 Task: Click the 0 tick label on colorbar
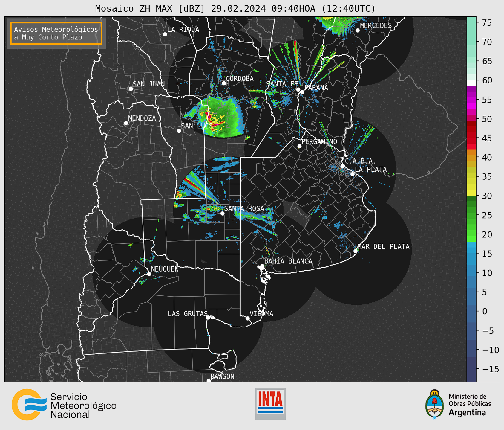point(485,311)
